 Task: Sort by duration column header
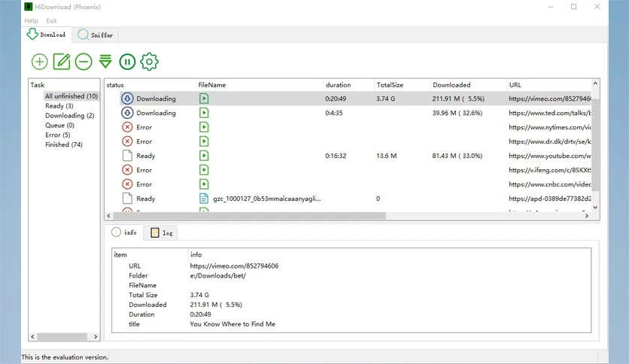coord(348,85)
